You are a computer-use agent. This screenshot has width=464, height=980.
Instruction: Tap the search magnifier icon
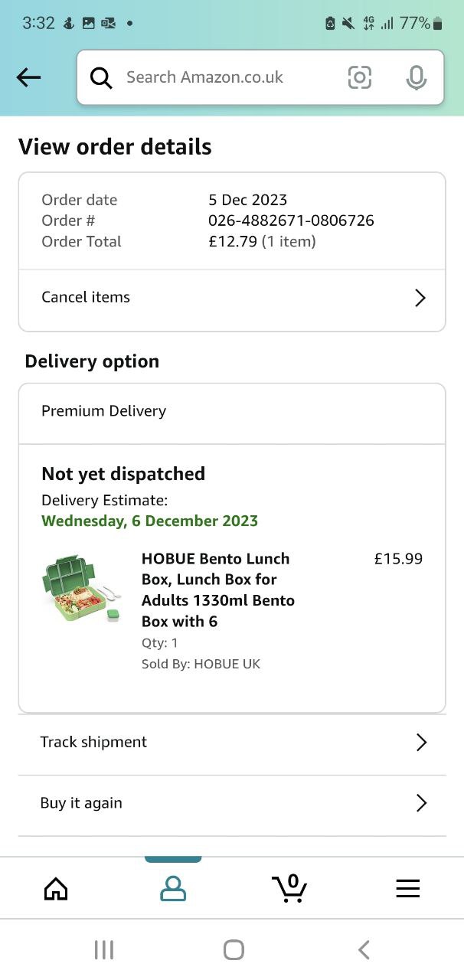click(x=101, y=77)
